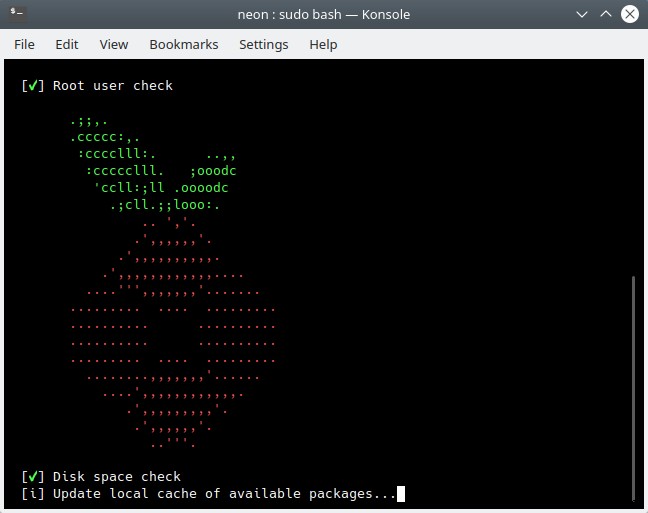The width and height of the screenshot is (648, 513).
Task: Open the Edit menu
Action: tap(67, 44)
